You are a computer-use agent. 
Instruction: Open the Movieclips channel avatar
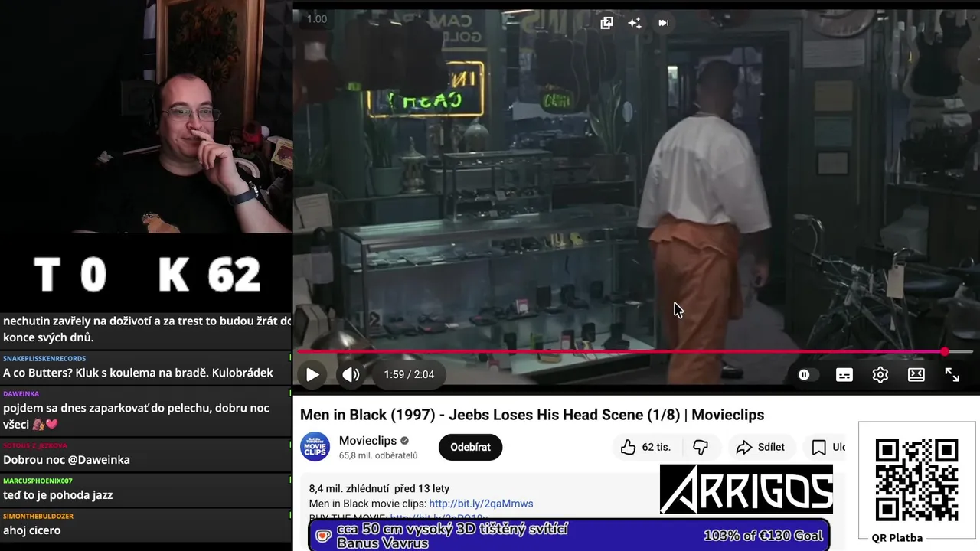(x=315, y=447)
